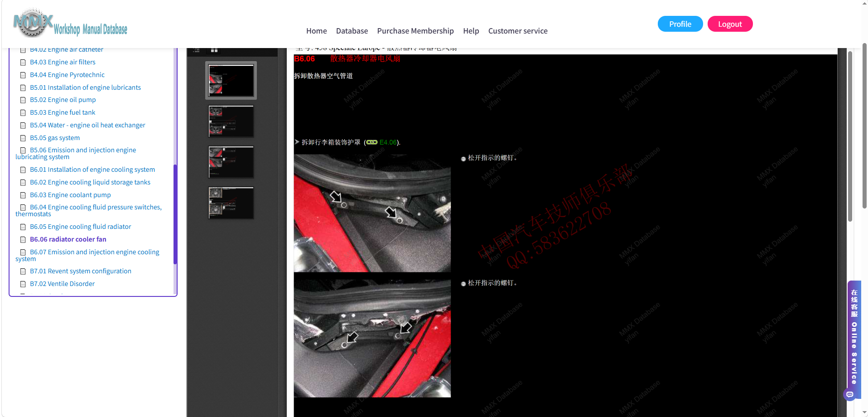868x417 pixels.
Task: Open the Help menu item
Action: pos(471,31)
